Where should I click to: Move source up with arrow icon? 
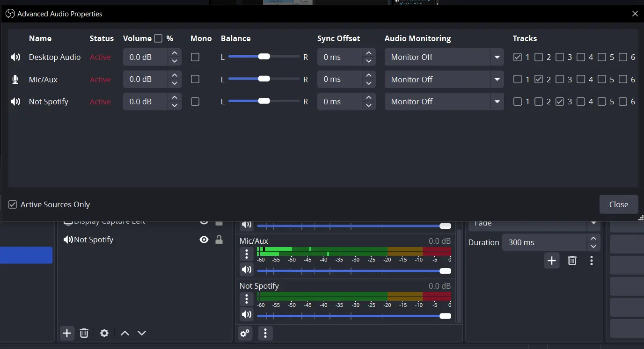pyautogui.click(x=125, y=333)
